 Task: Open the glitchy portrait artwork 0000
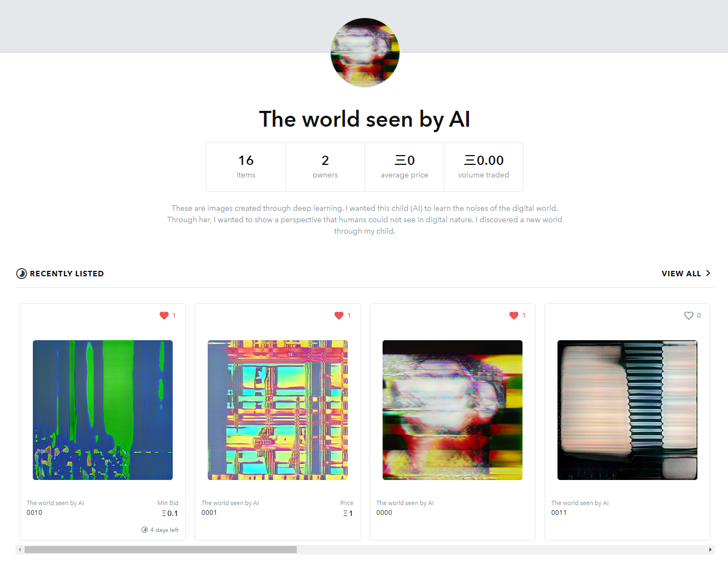(x=453, y=410)
